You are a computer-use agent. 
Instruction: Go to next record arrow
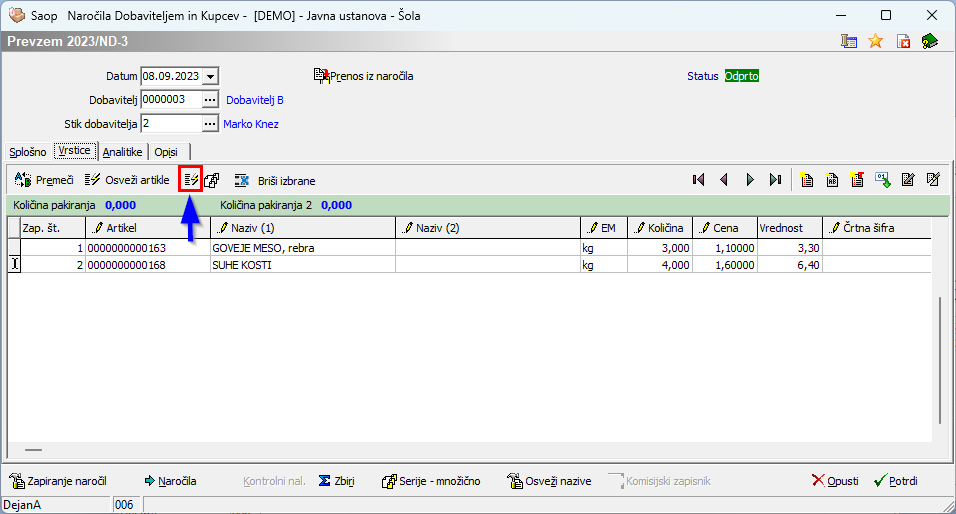[x=750, y=180]
